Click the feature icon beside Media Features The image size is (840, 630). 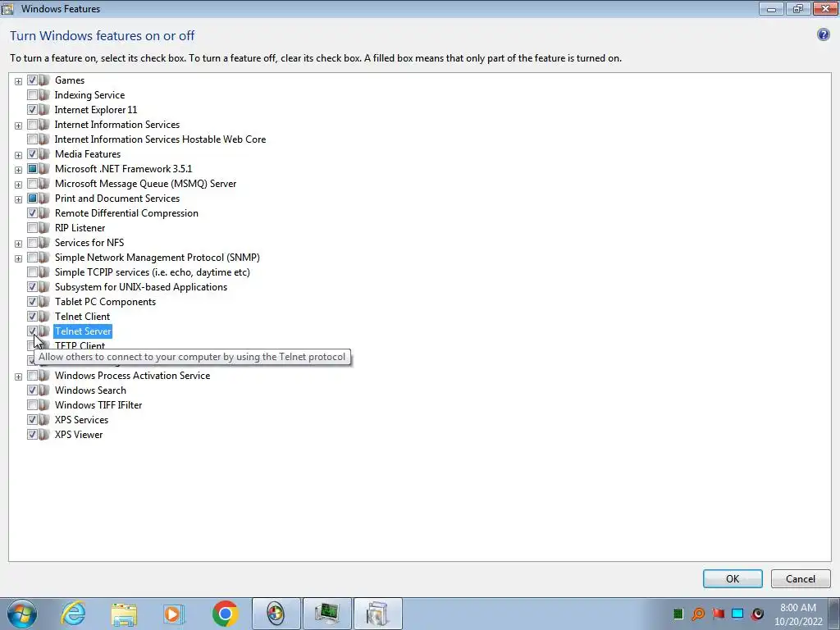(x=44, y=154)
